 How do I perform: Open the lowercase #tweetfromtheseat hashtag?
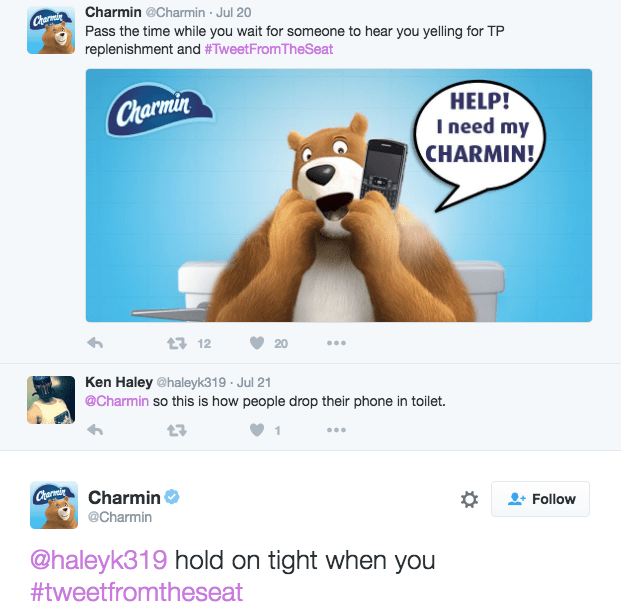pos(137,592)
